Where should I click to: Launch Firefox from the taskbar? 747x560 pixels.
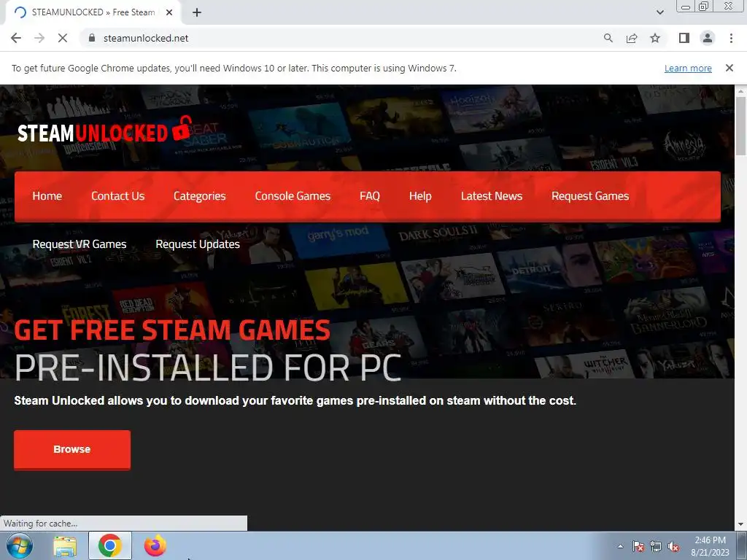tap(155, 545)
